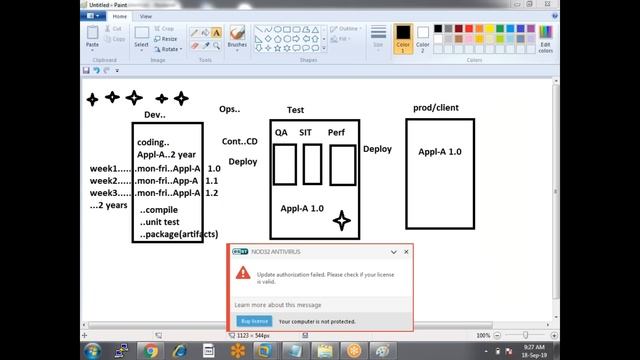Image resolution: width=640 pixels, height=360 pixels.
Task: Open the Paint file menu button
Action: point(93,16)
